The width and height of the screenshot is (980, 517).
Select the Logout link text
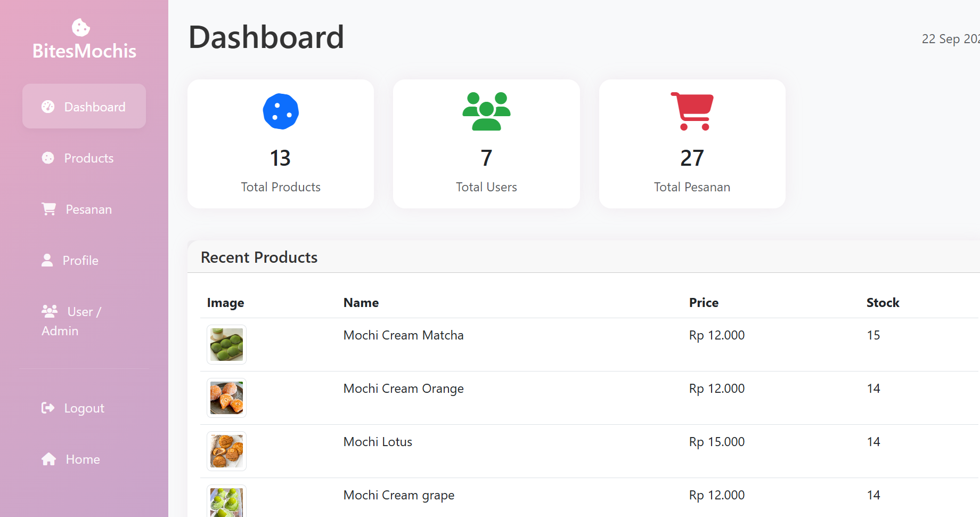(84, 408)
